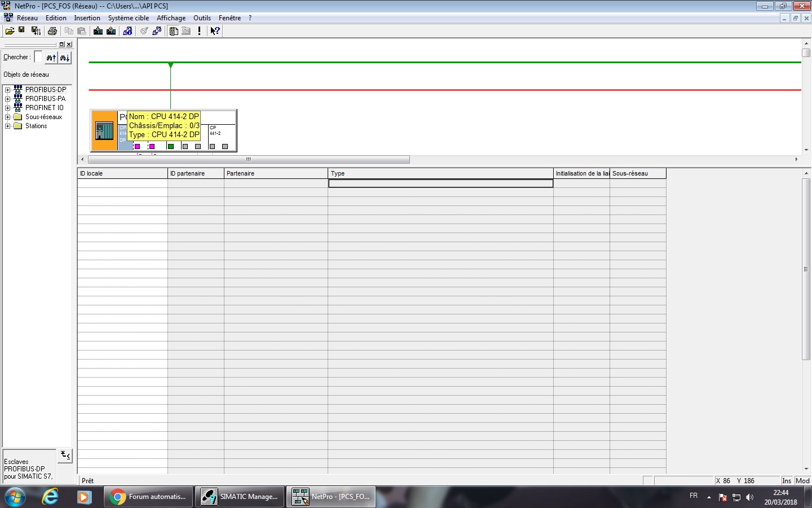812x508 pixels.
Task: Expand the PROFIBUS-PA tree node
Action: click(8, 99)
